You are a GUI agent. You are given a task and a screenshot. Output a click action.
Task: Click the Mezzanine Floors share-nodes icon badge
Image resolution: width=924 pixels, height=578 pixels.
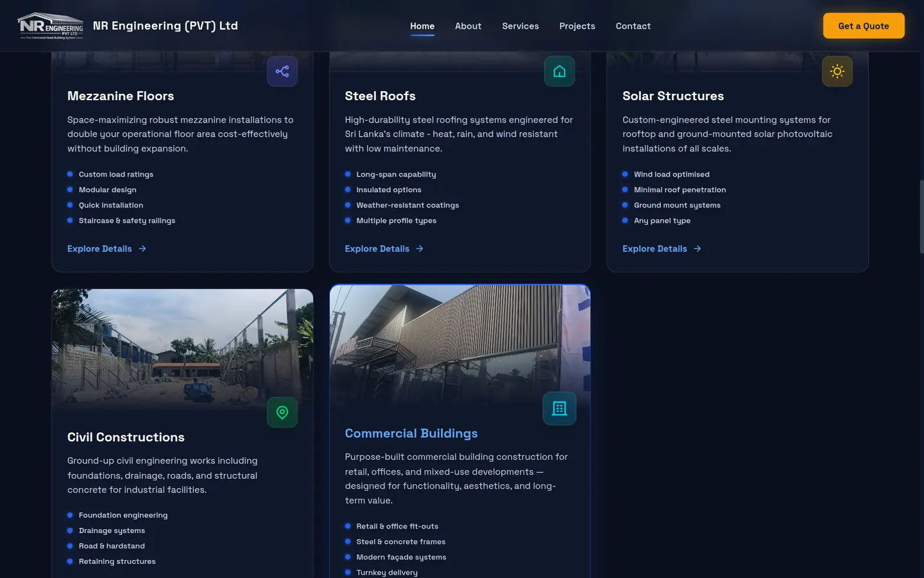tap(282, 71)
